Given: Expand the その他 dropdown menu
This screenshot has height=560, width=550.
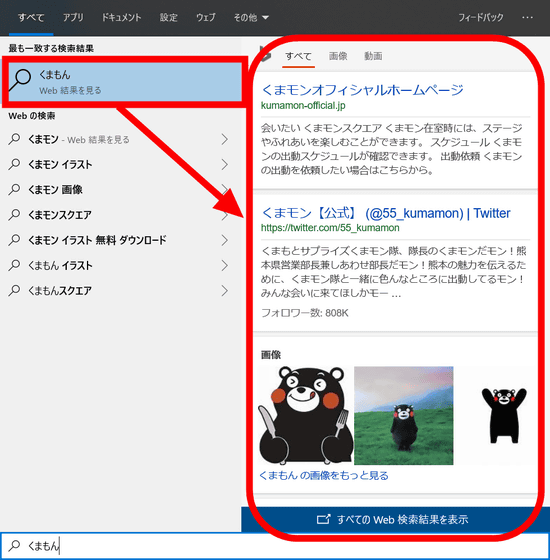Looking at the screenshot, I should tap(251, 17).
